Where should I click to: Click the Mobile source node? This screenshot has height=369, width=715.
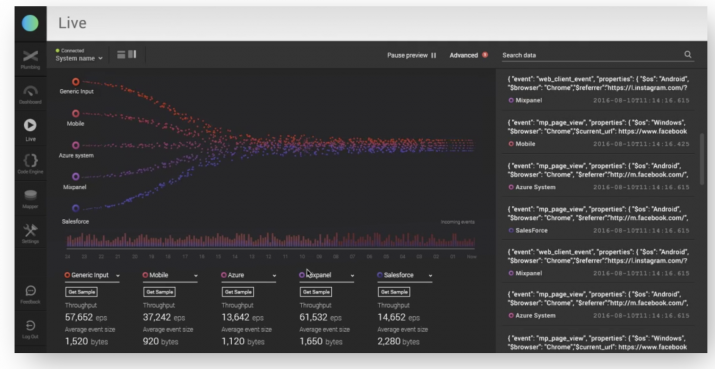pos(76,114)
